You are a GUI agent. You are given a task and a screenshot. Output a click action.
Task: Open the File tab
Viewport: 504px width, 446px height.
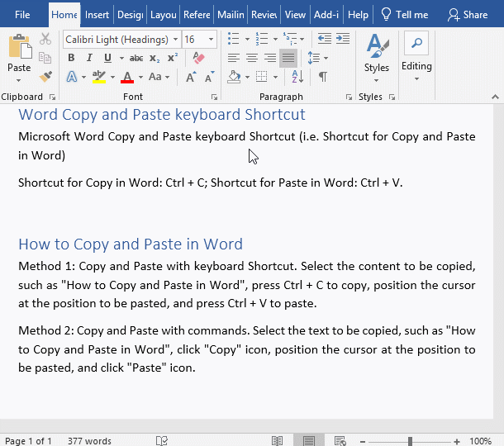[x=22, y=15]
